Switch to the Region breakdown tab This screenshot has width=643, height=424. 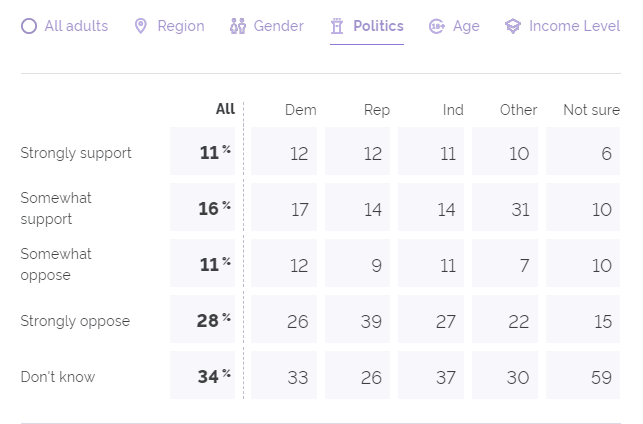tap(180, 26)
